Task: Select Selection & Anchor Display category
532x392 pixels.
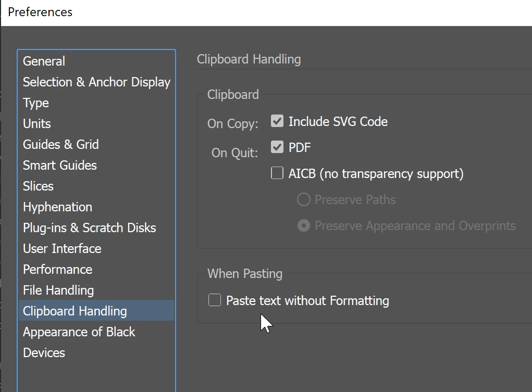Action: pyautogui.click(x=96, y=82)
